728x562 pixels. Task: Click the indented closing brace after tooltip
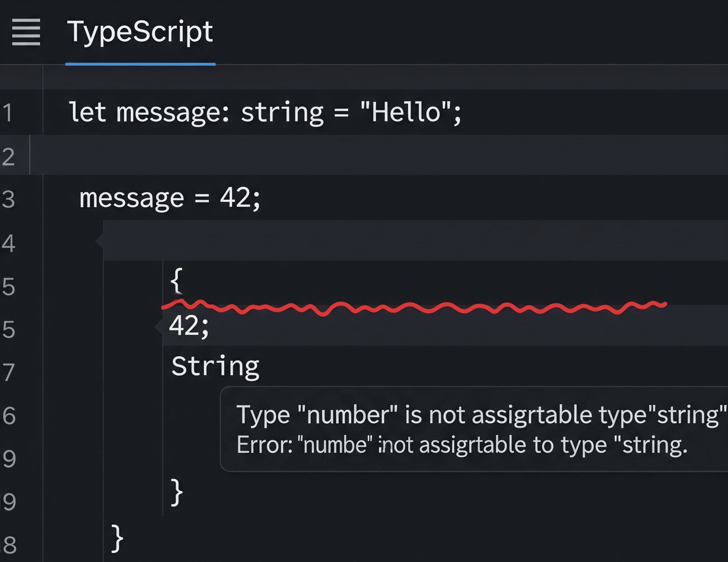pyautogui.click(x=177, y=492)
